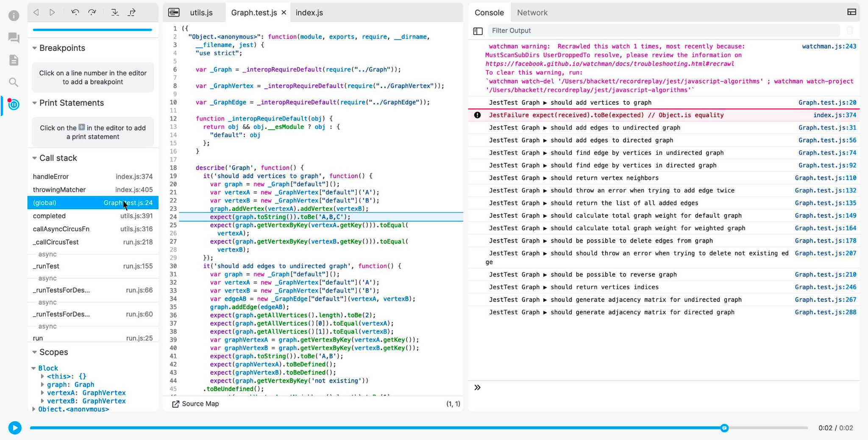This screenshot has width=868, height=440.
Task: Select the completed call stack frame
Action: coord(93,216)
